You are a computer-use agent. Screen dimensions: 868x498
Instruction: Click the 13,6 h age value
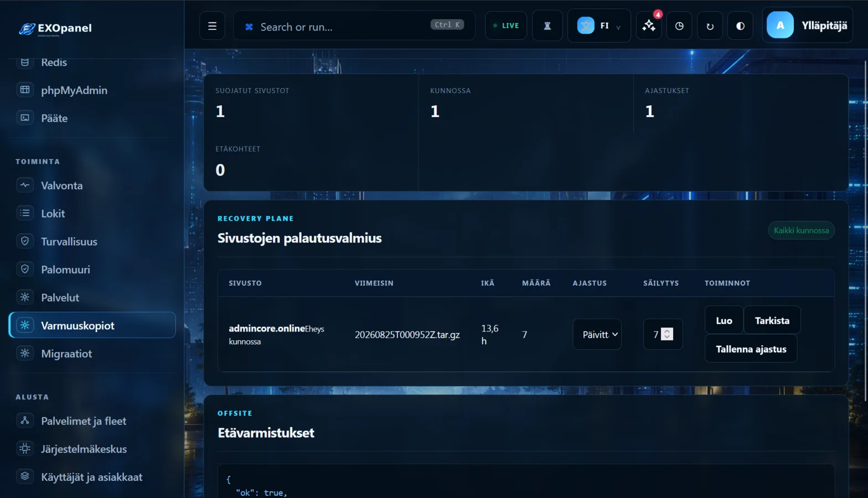(x=489, y=335)
